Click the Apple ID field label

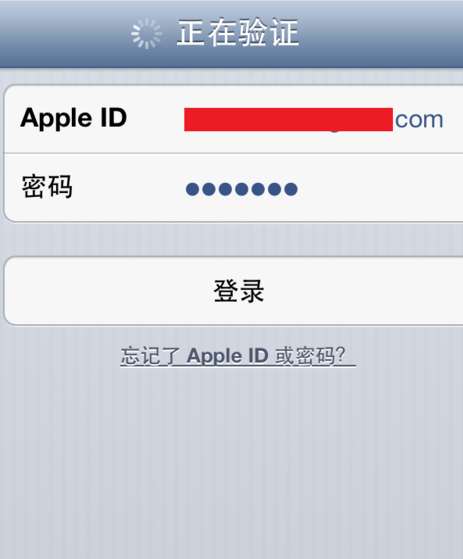[74, 118]
